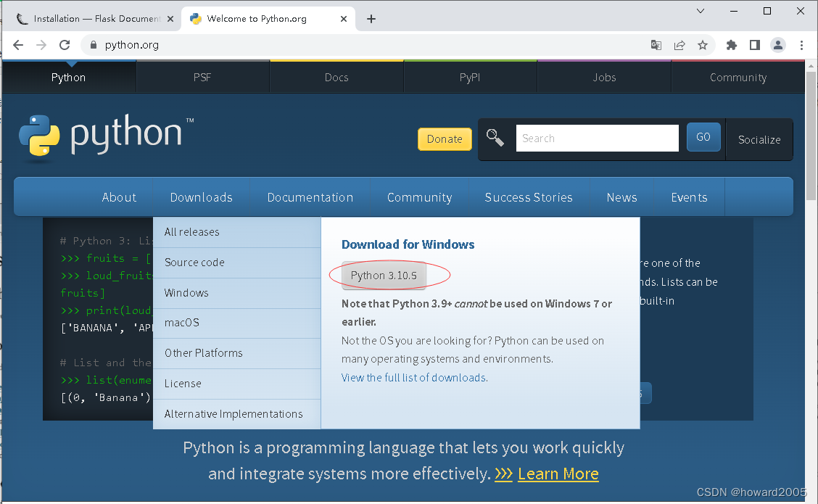Open the About main menu

pyautogui.click(x=119, y=197)
